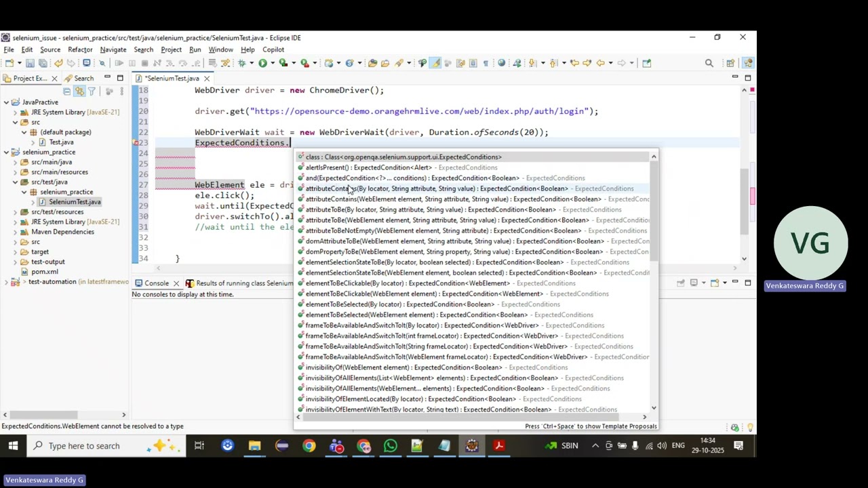Toggle Link with Editor in Project Explorer
This screenshot has height=488, width=868.
click(x=79, y=91)
